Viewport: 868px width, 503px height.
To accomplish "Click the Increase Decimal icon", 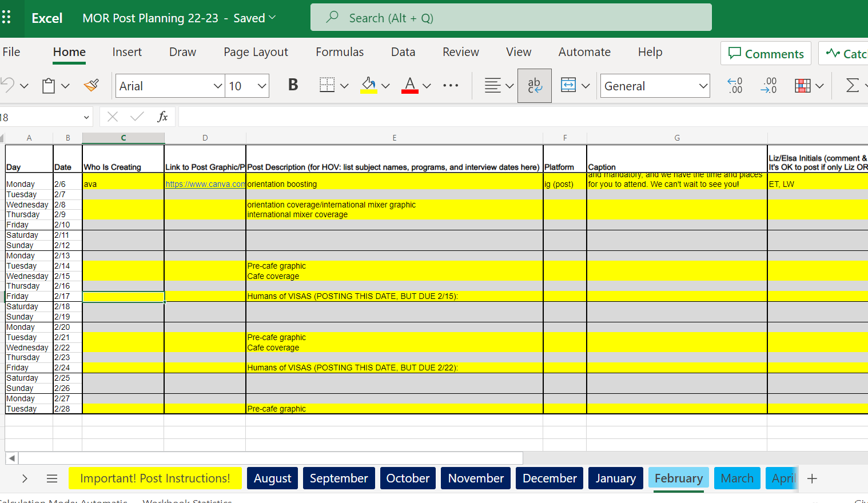I will [735, 86].
